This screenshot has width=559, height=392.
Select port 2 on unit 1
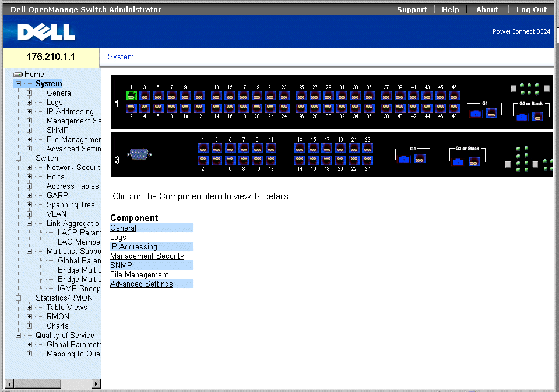click(131, 108)
